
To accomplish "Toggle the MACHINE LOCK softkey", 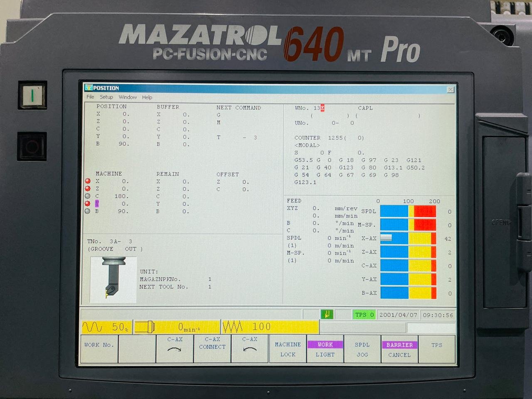I will (288, 349).
